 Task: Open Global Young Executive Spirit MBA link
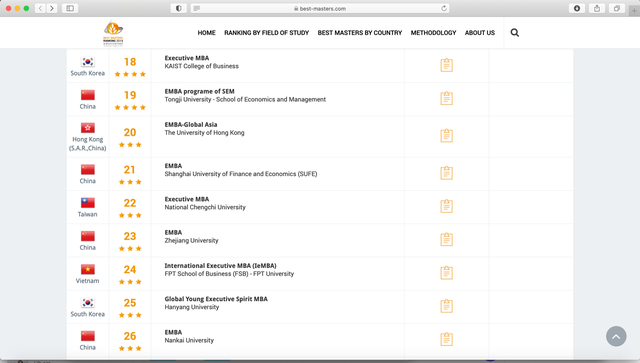216,299
